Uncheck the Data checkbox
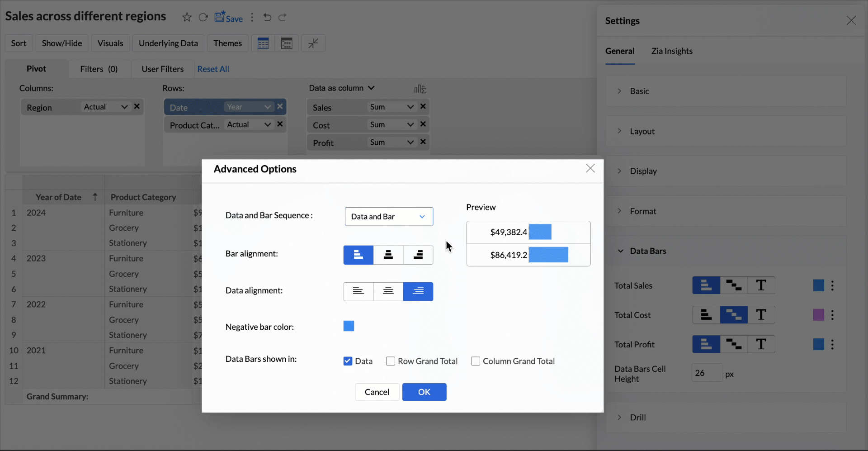 click(348, 361)
